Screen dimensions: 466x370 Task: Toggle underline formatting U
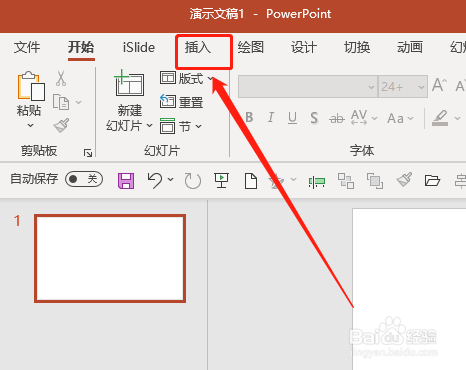(292, 117)
